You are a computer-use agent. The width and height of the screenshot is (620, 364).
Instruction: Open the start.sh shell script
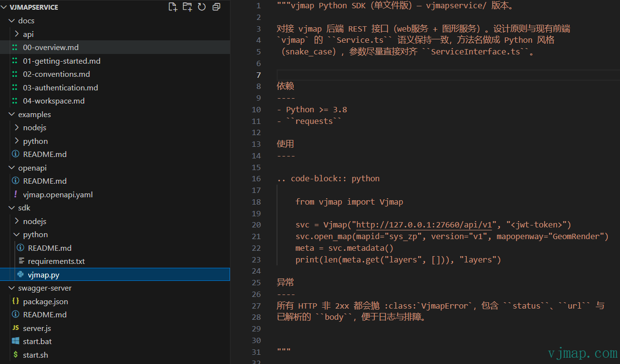coord(35,355)
